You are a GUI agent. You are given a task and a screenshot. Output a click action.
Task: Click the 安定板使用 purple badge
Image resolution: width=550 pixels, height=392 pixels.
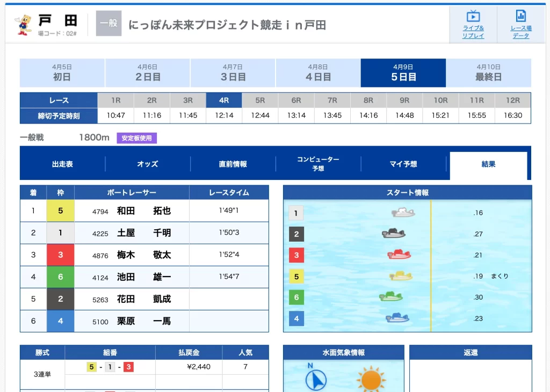[136, 138]
